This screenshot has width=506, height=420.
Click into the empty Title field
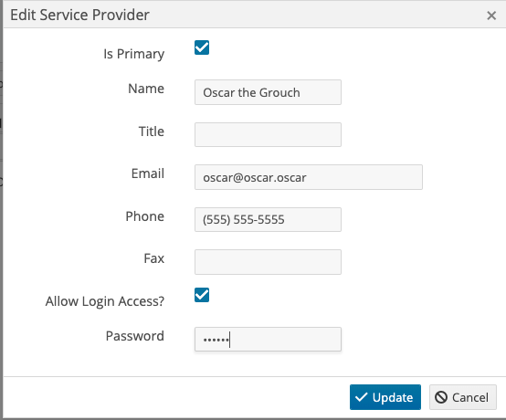(268, 134)
